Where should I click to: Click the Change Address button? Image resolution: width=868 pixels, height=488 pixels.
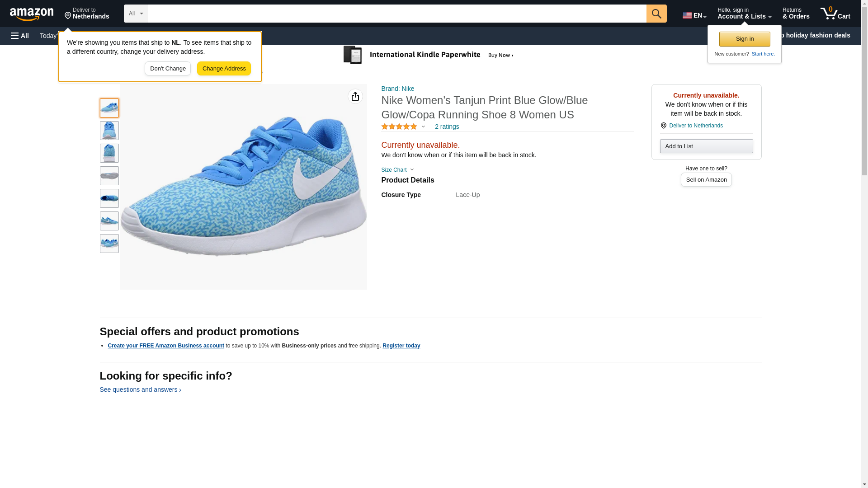224,69
